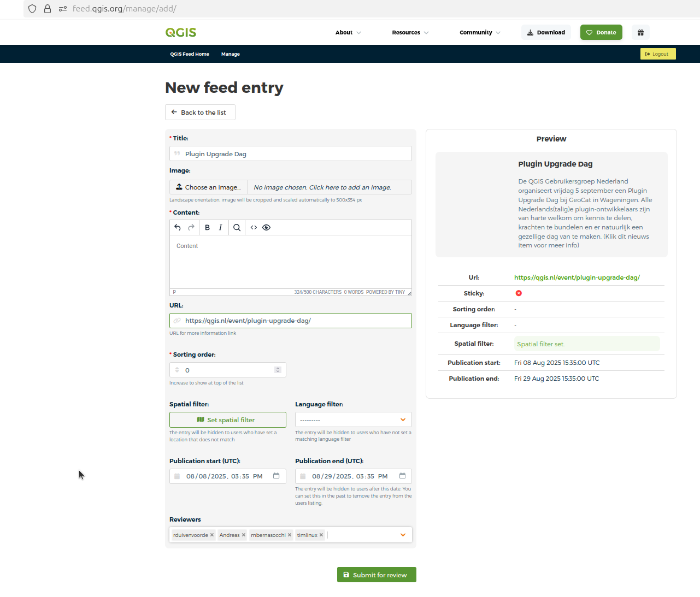Remove reviewer timlinux
The height and width of the screenshot is (597, 700).
(x=321, y=535)
